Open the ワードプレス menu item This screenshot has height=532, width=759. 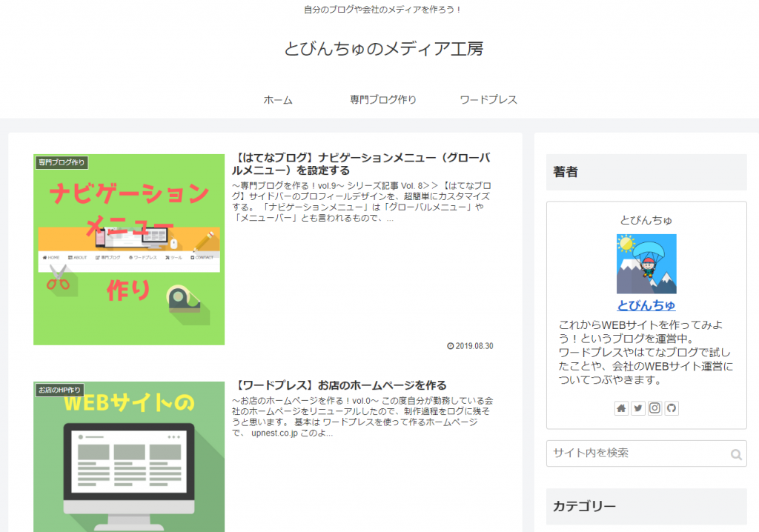coord(488,99)
